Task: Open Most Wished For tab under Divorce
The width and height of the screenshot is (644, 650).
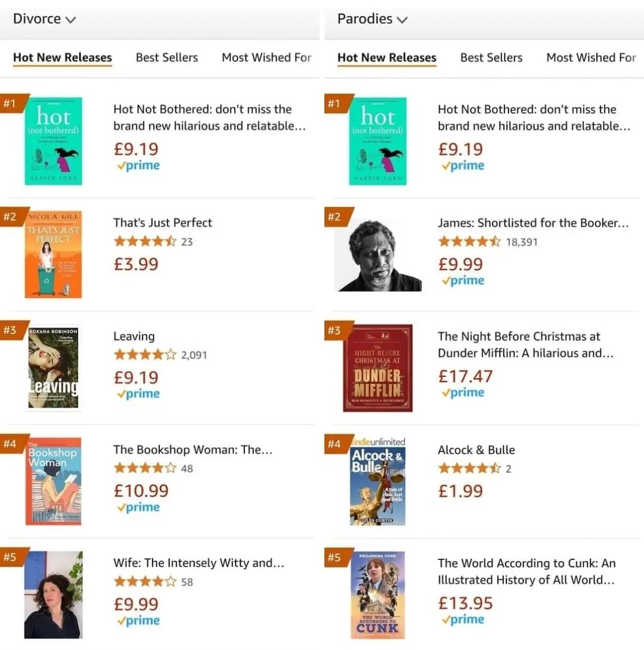Action: coord(267,58)
